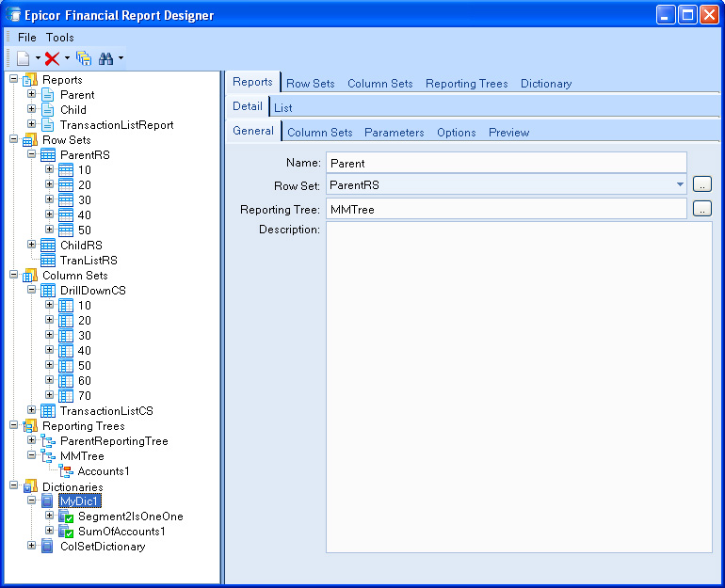Click the Row Sets folder icon
Viewport: 725px width, 588px height.
pos(30,140)
